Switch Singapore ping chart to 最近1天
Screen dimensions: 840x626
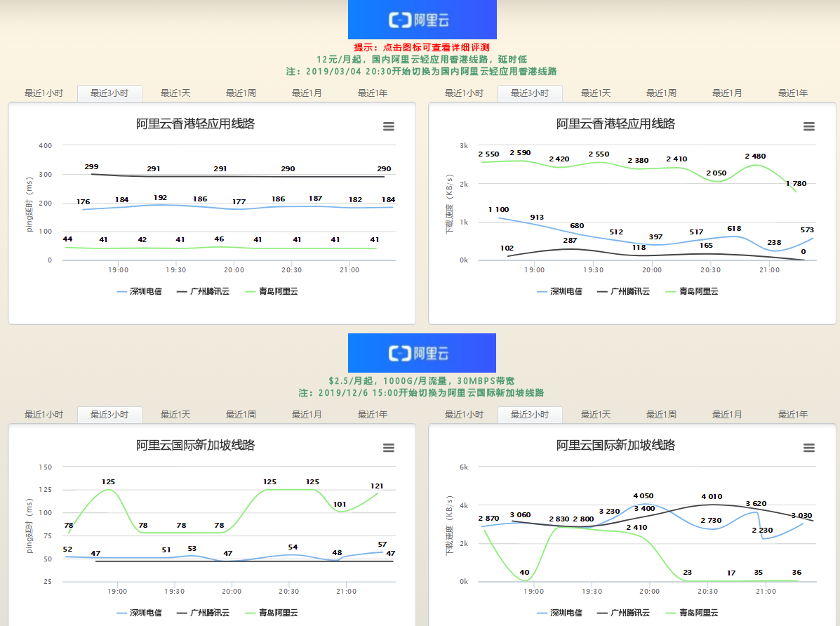175,415
